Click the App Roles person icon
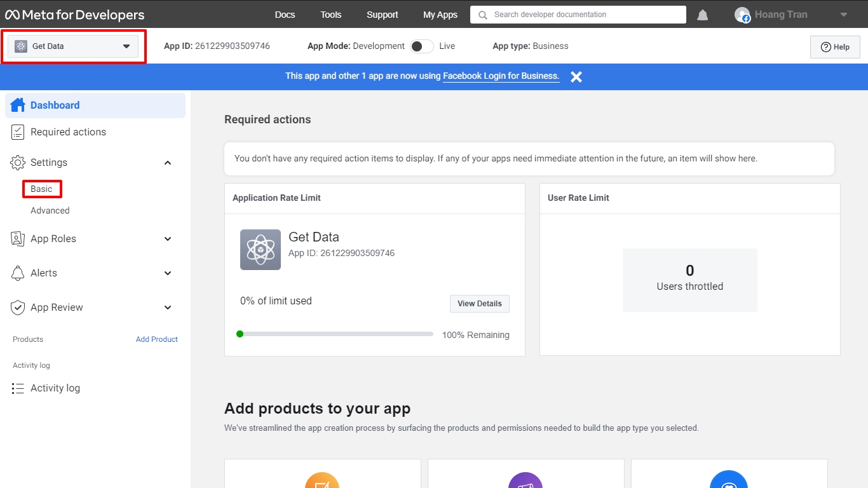The image size is (868, 488). pyautogui.click(x=18, y=239)
